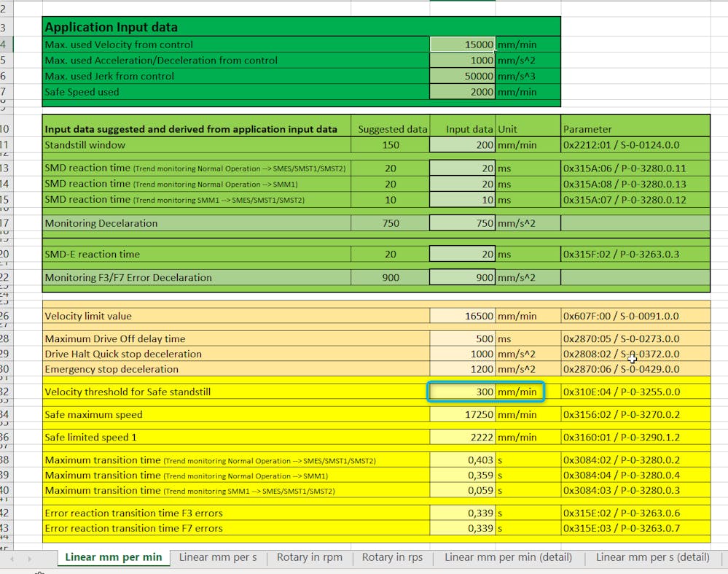This screenshot has height=574, width=728.
Task: Select Monitoring Decelaration input 750
Action: [463, 223]
